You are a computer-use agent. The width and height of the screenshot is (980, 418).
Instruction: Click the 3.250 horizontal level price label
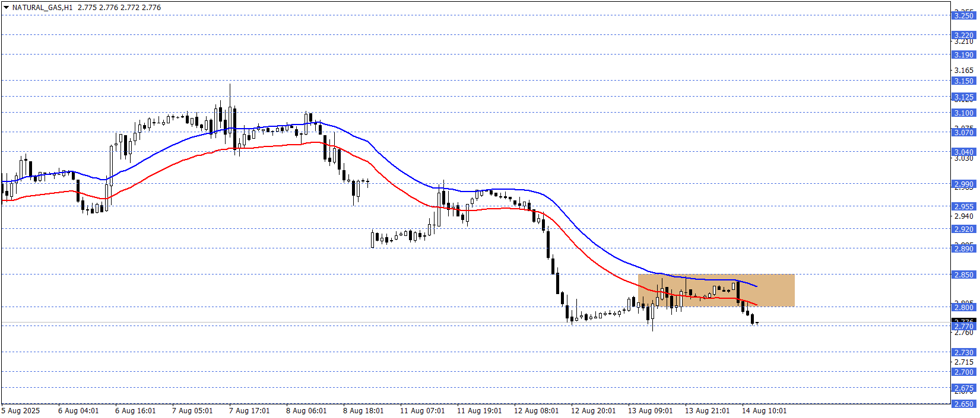(x=963, y=15)
